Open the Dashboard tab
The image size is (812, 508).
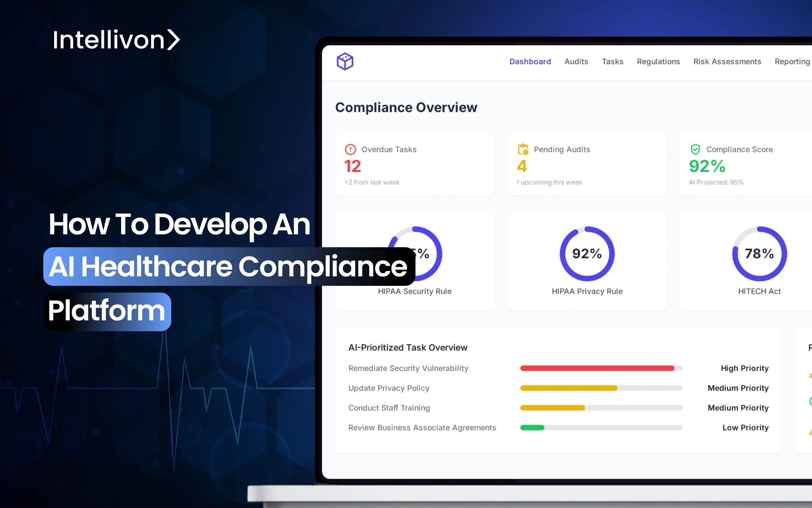pyautogui.click(x=530, y=62)
